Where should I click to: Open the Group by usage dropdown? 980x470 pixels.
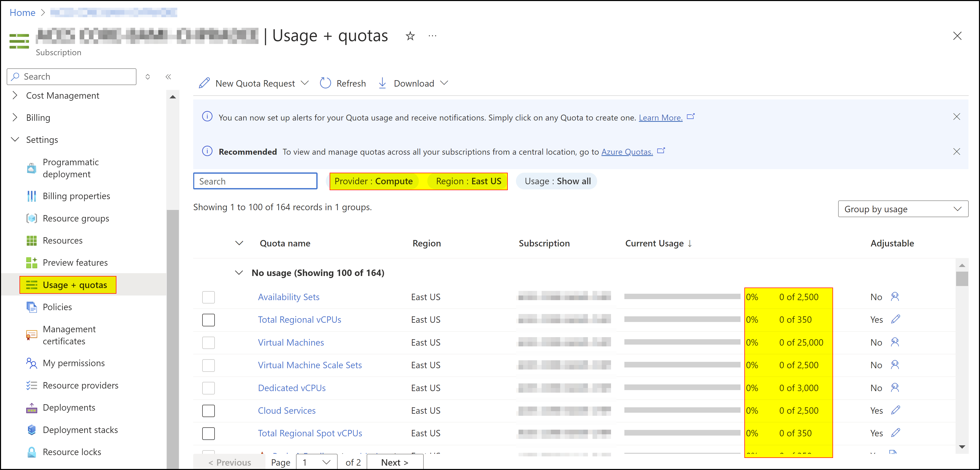tap(903, 209)
